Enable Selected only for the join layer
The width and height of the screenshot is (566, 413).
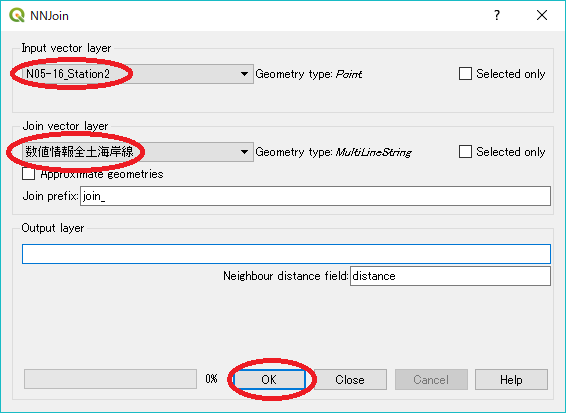coord(465,152)
